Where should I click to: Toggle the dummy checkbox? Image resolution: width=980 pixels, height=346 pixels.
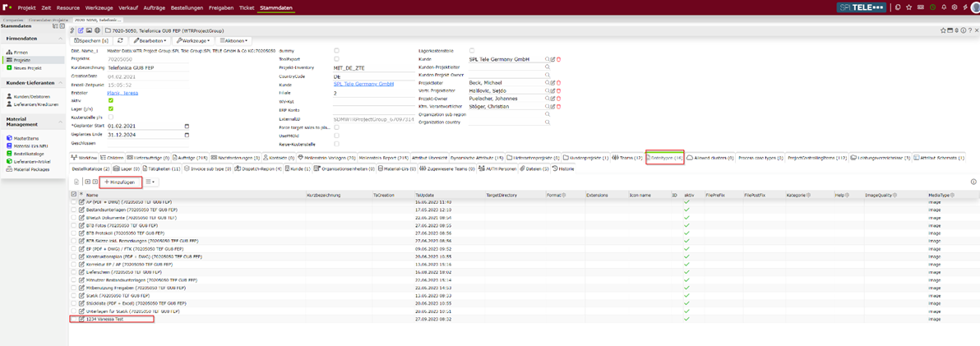(x=337, y=51)
